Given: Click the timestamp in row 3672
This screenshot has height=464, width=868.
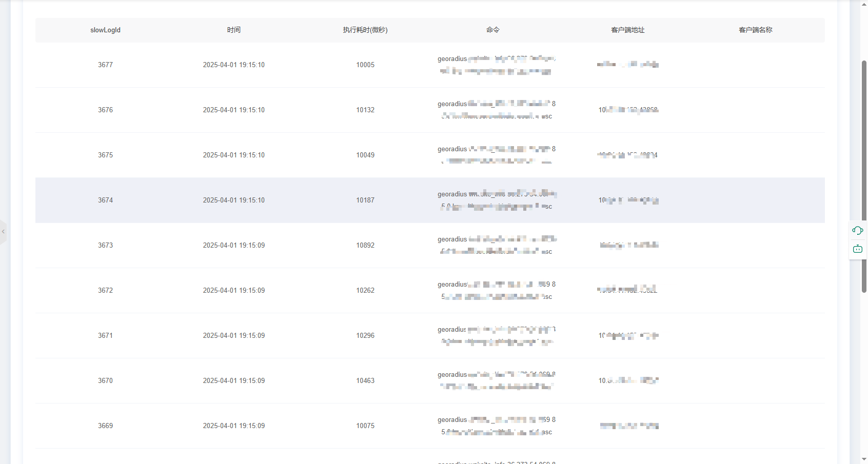Looking at the screenshot, I should (234, 291).
